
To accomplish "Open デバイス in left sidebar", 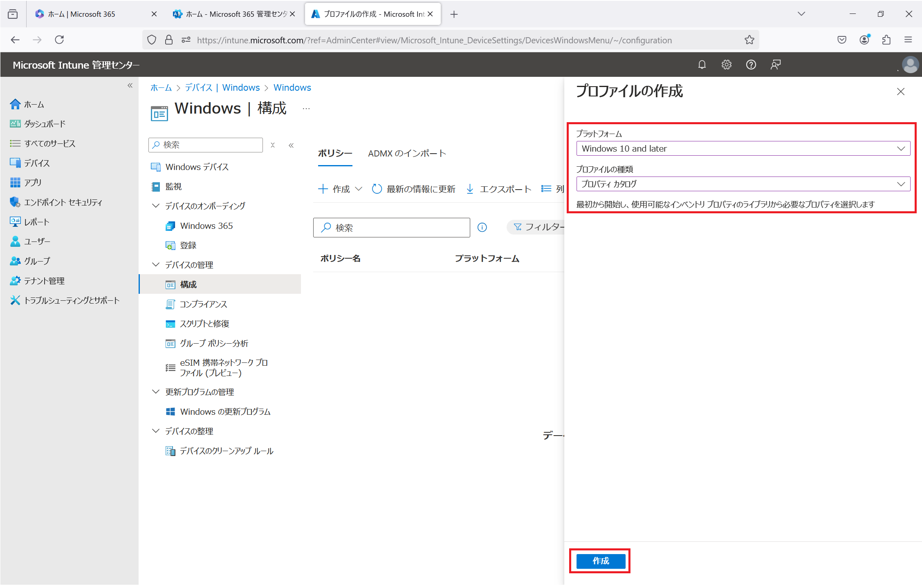I will (x=30, y=163).
